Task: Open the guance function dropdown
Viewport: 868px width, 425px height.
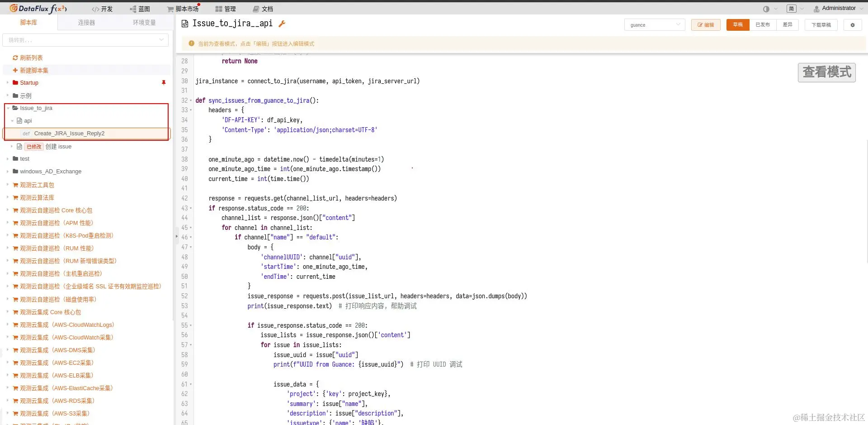Action: 655,25
